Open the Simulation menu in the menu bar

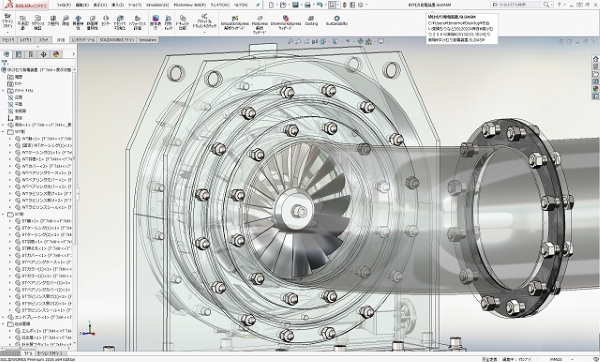[158, 5]
